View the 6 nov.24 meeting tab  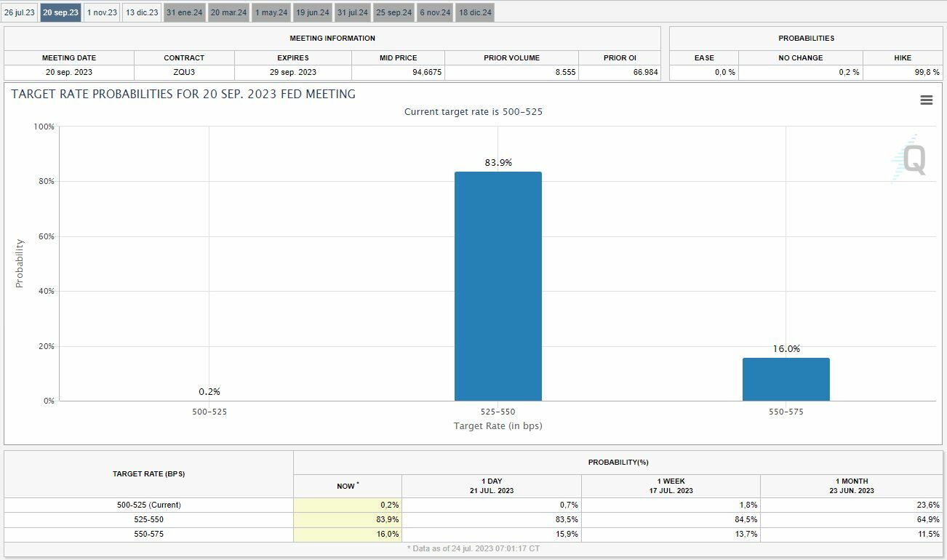(x=435, y=12)
